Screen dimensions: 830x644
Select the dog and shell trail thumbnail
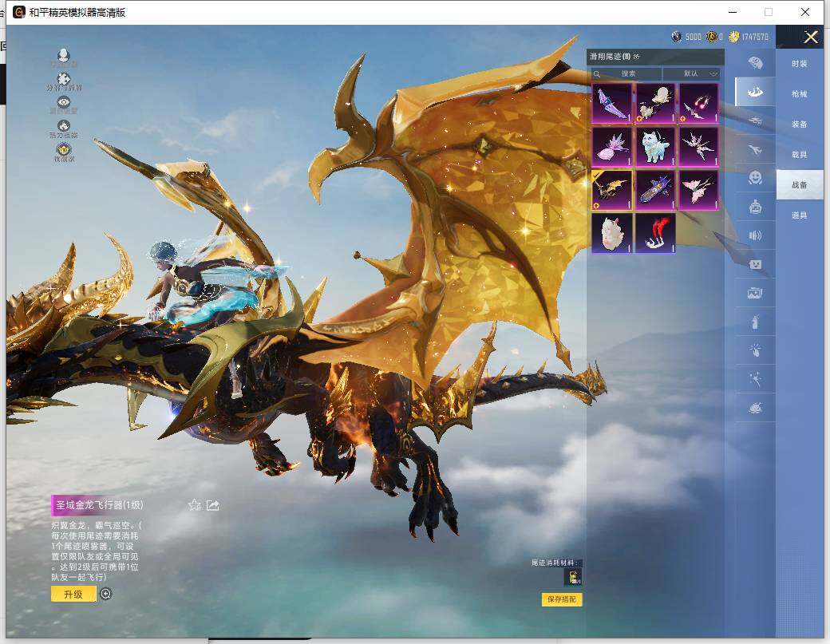[x=654, y=103]
